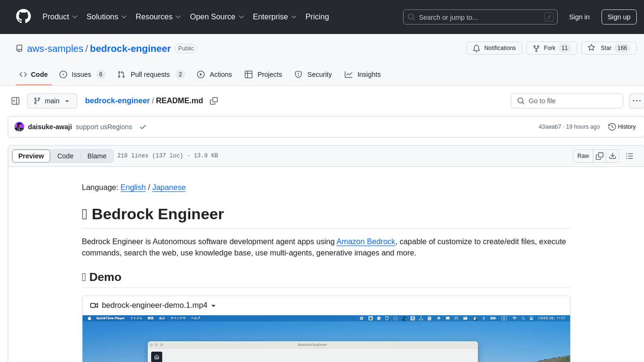Viewport: 644px width, 362px height.
Task: Expand the file tree side panel
Action: click(16, 101)
